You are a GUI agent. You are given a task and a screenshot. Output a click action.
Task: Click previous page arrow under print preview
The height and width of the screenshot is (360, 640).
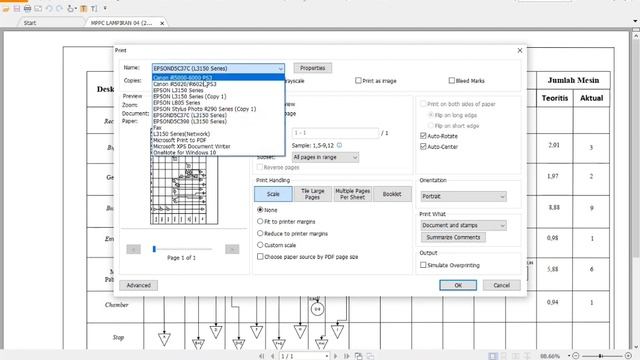coord(133,249)
